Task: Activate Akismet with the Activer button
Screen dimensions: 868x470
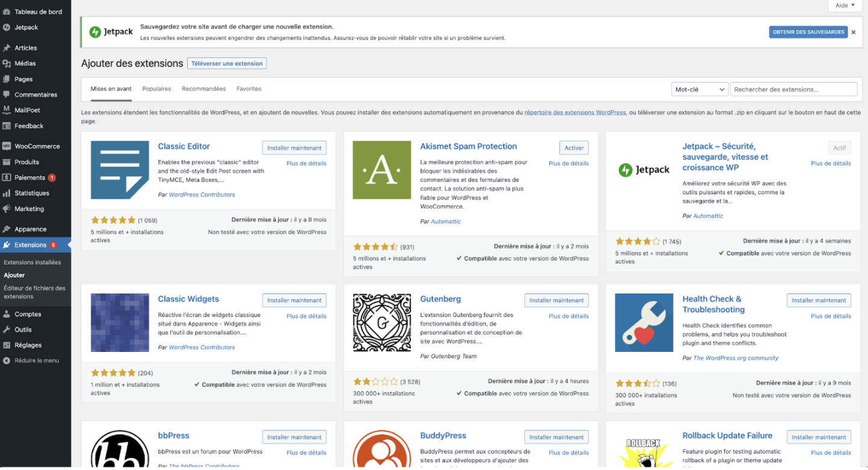Action: 574,148
